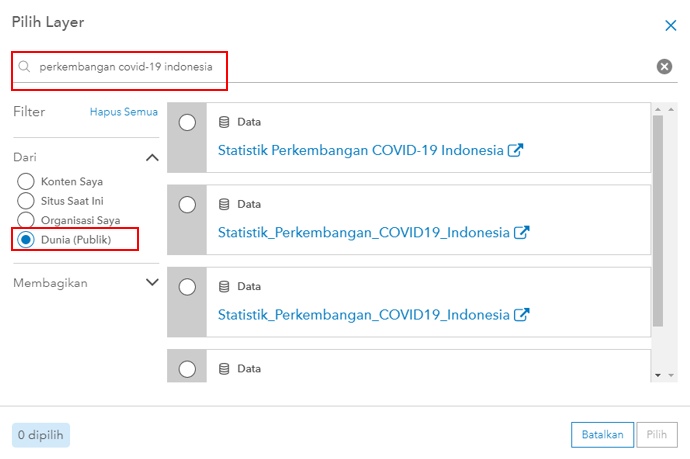Click Data database icon in second result
This screenshot has height=459, width=690.
[x=224, y=204]
